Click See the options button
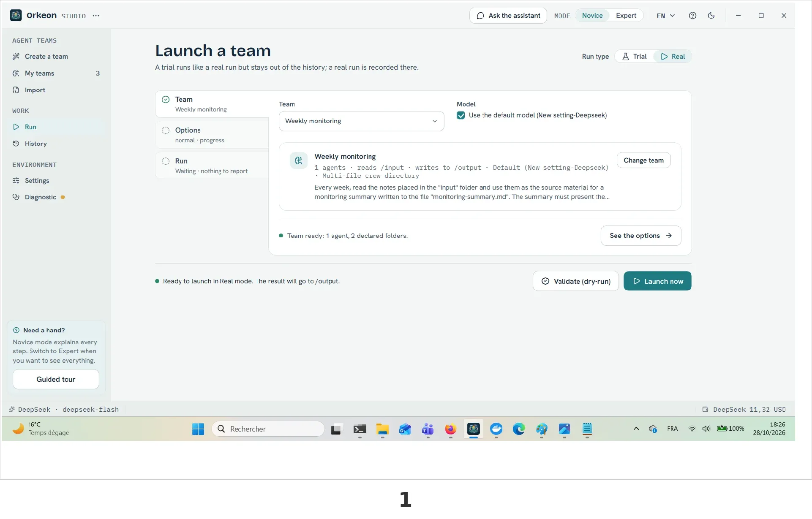Screen dimensions: 812x519 coord(640,236)
